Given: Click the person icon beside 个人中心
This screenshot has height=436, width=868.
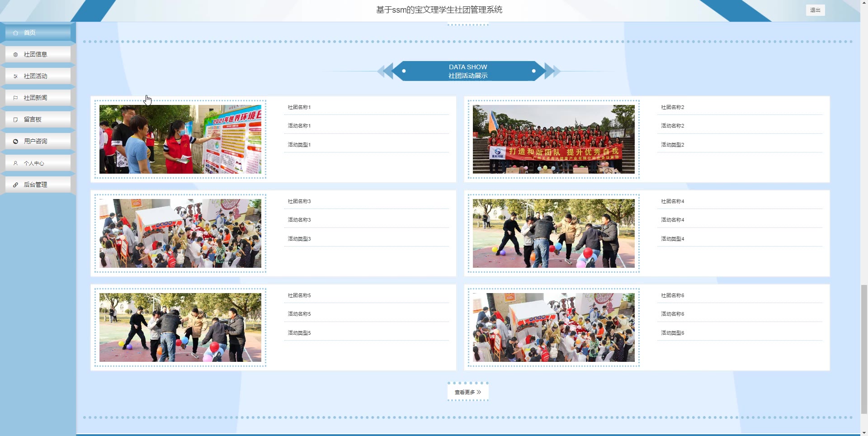Looking at the screenshot, I should (x=16, y=163).
